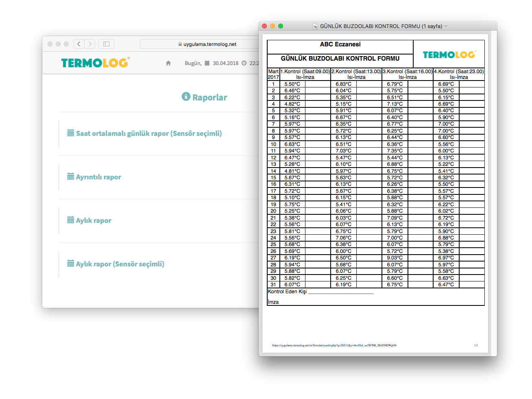Click the Mart 2017 header cell
This screenshot has height=399, width=532.
click(273, 74)
